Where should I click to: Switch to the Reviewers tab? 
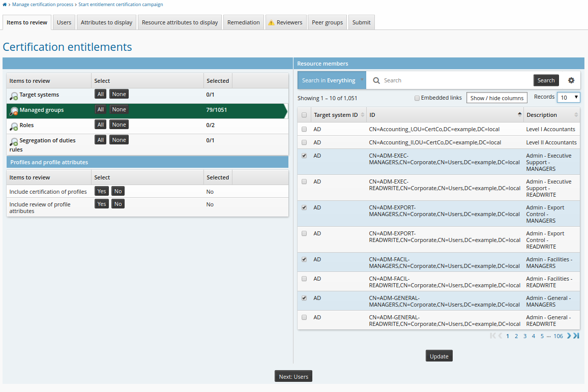(285, 22)
